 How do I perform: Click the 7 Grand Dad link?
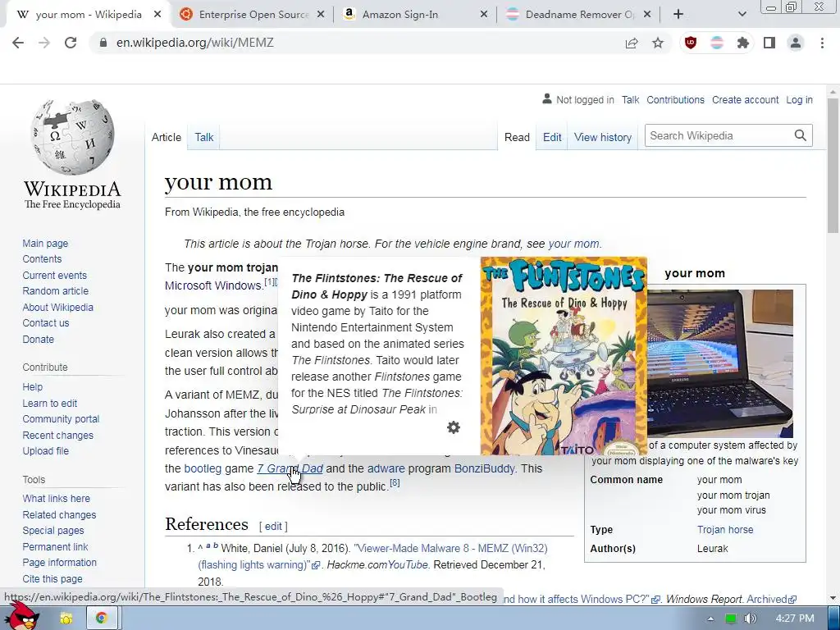coord(290,468)
